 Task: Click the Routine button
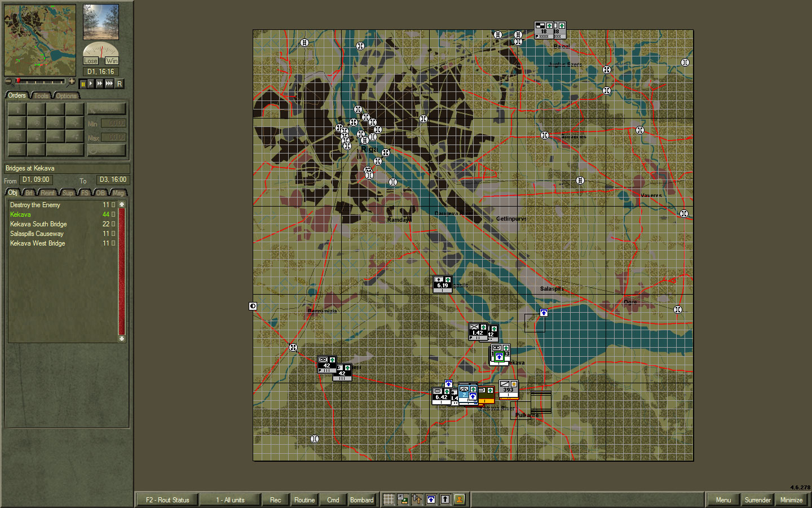point(304,500)
